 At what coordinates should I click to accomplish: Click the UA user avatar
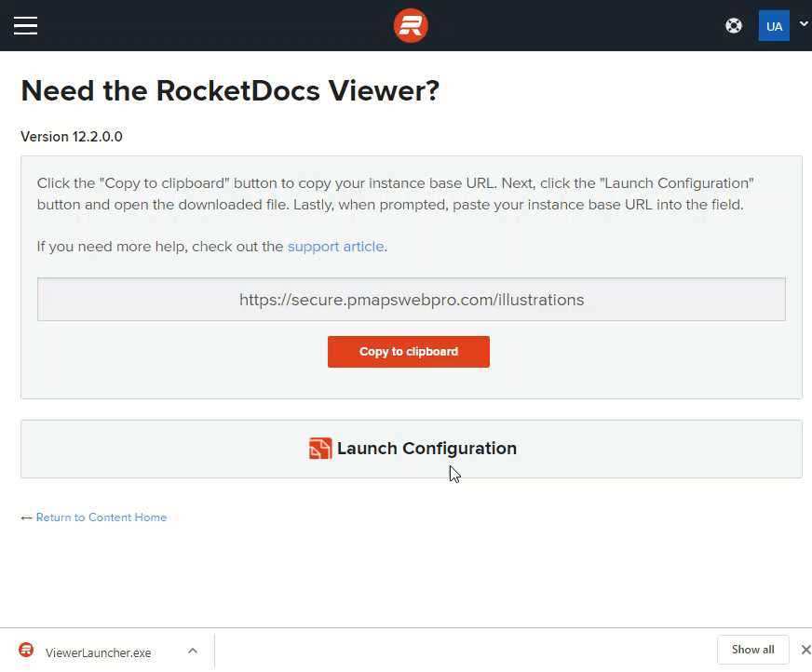click(x=774, y=25)
